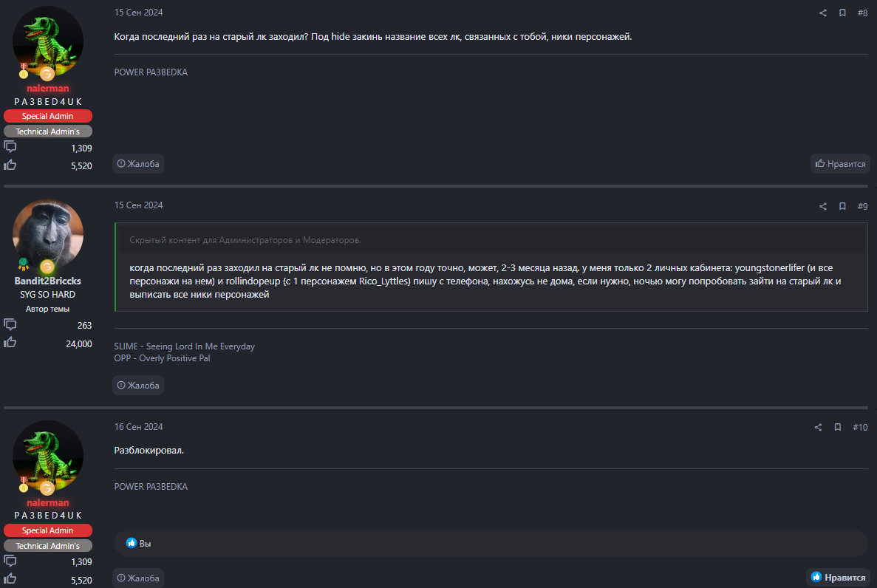Remove your like from post #10
The image size is (877, 588).
point(838,578)
